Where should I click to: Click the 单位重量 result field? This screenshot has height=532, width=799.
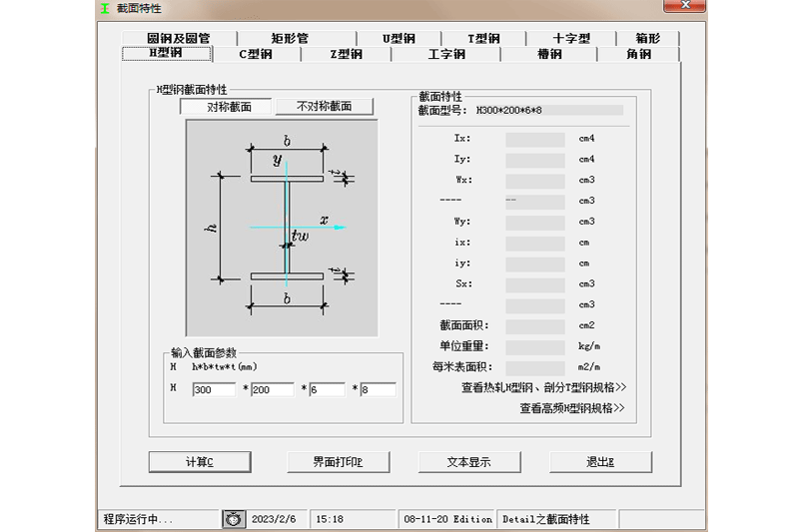[535, 347]
